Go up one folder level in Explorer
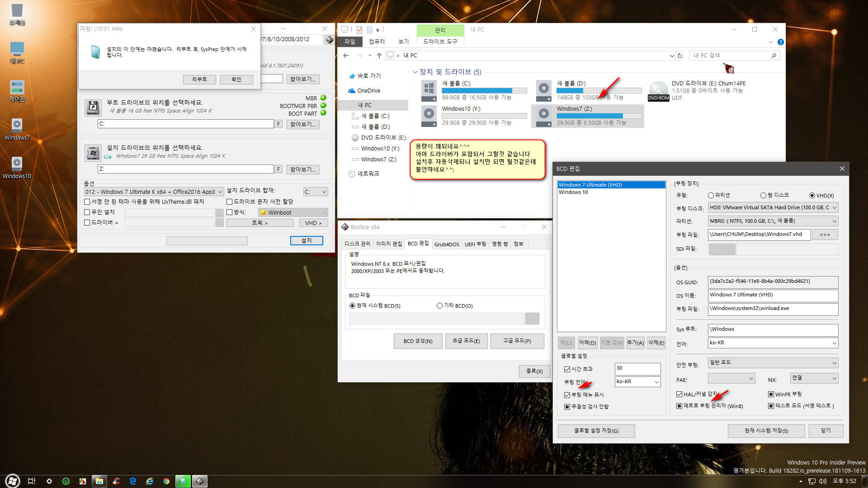The image size is (868, 488). point(379,56)
